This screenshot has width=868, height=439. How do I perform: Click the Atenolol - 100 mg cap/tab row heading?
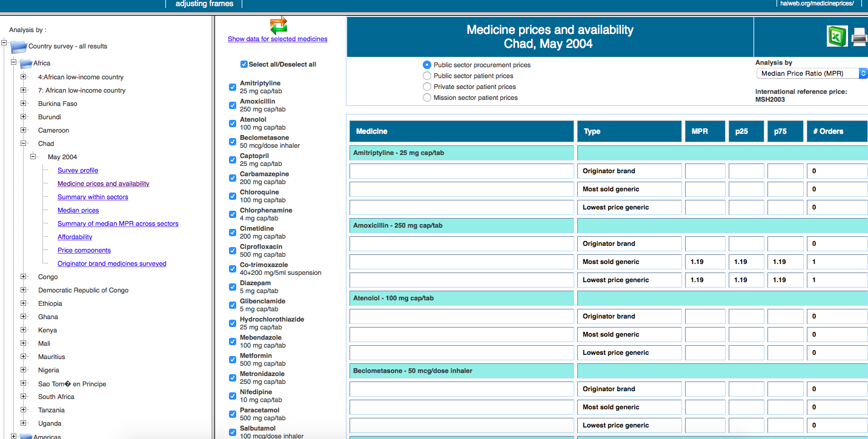(462, 299)
